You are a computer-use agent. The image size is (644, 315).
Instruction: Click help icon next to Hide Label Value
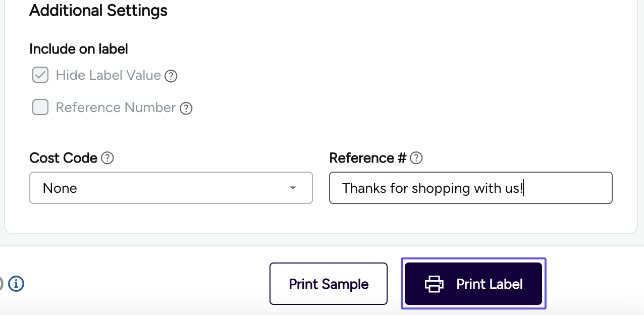[x=172, y=76]
